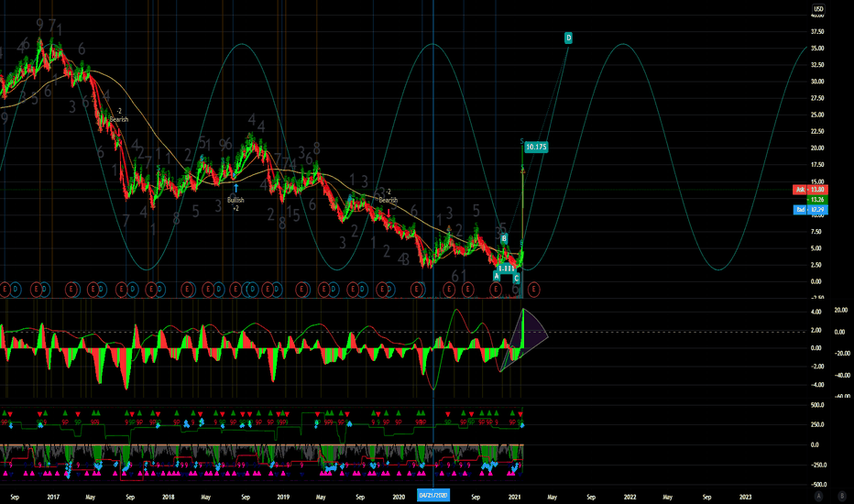
Task: Click the 4.00 oscillator axis value
Action: pos(816,312)
